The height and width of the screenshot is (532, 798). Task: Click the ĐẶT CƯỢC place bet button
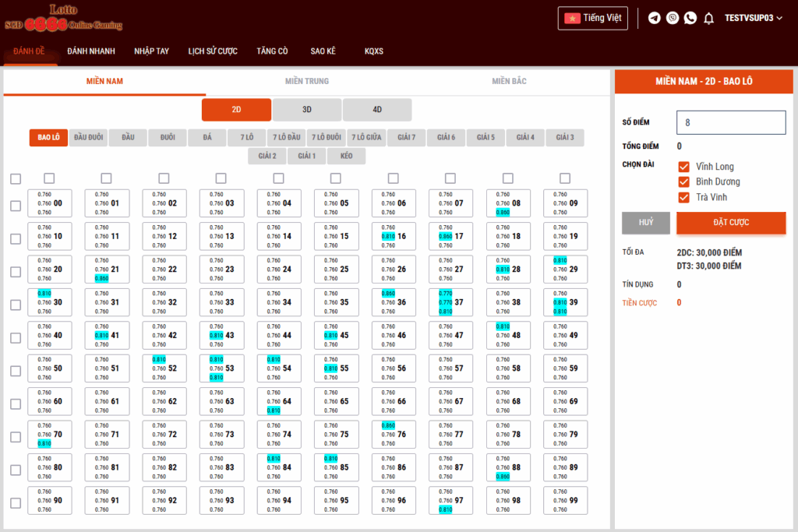pyautogui.click(x=731, y=223)
